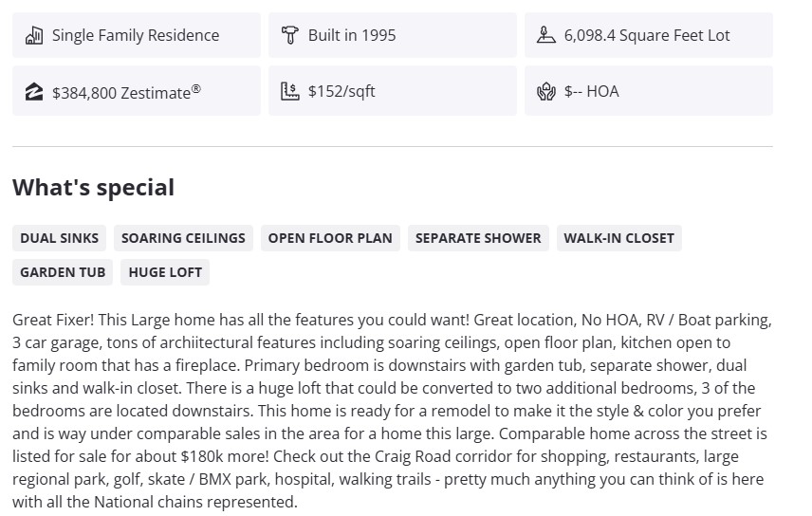This screenshot has width=812, height=516.
Task: Click the HOA hands icon
Action: [x=545, y=92]
